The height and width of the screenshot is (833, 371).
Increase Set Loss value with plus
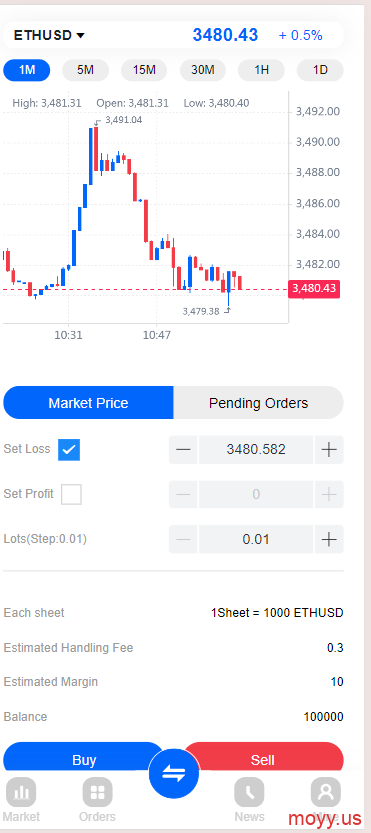click(x=329, y=449)
